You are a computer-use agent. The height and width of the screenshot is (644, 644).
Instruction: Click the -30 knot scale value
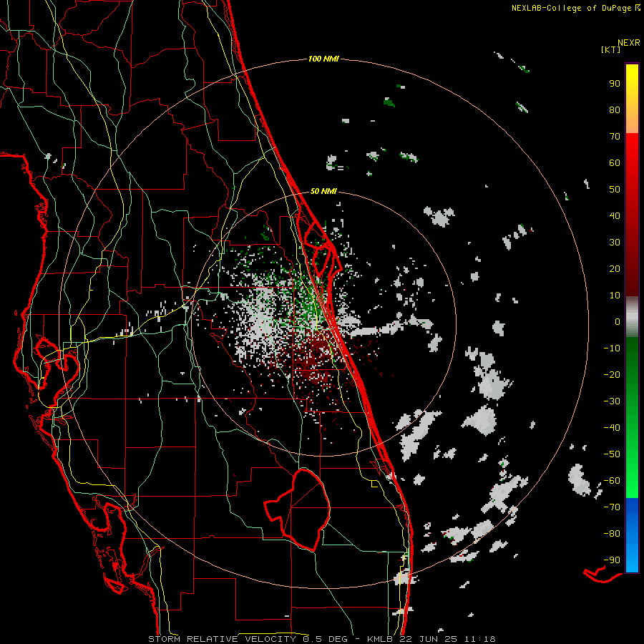612,401
